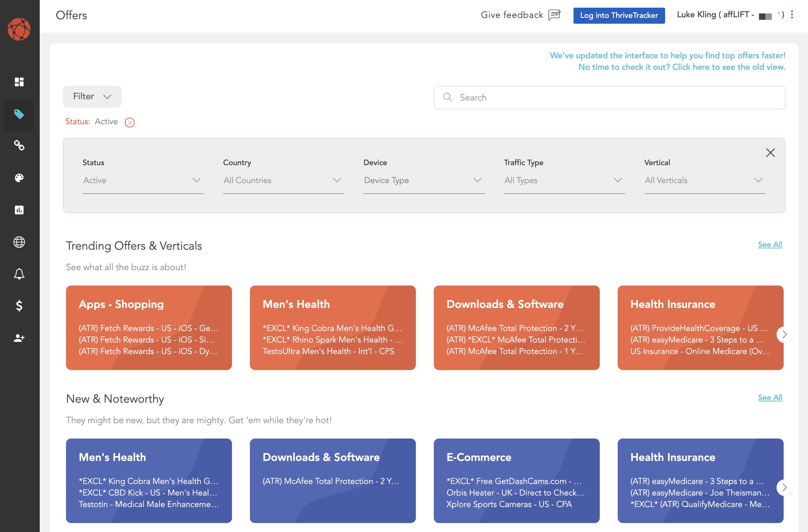808x532 pixels.
Task: Open the Status dropdown showing Active
Action: tap(143, 181)
